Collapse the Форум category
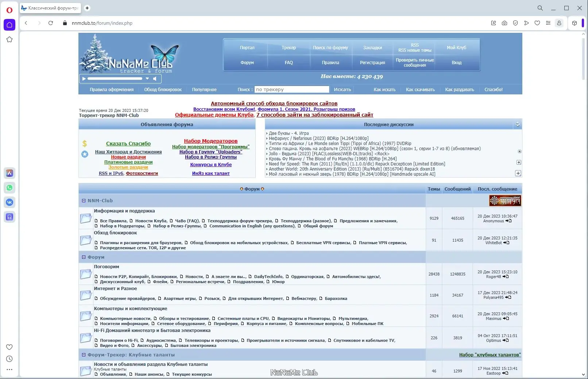 (84, 257)
